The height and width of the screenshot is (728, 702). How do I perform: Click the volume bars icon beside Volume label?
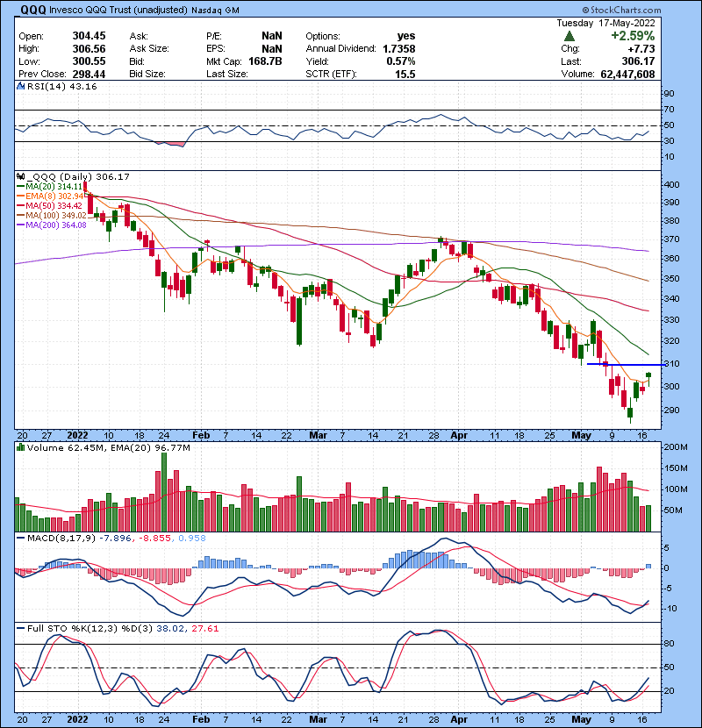pyautogui.click(x=20, y=448)
